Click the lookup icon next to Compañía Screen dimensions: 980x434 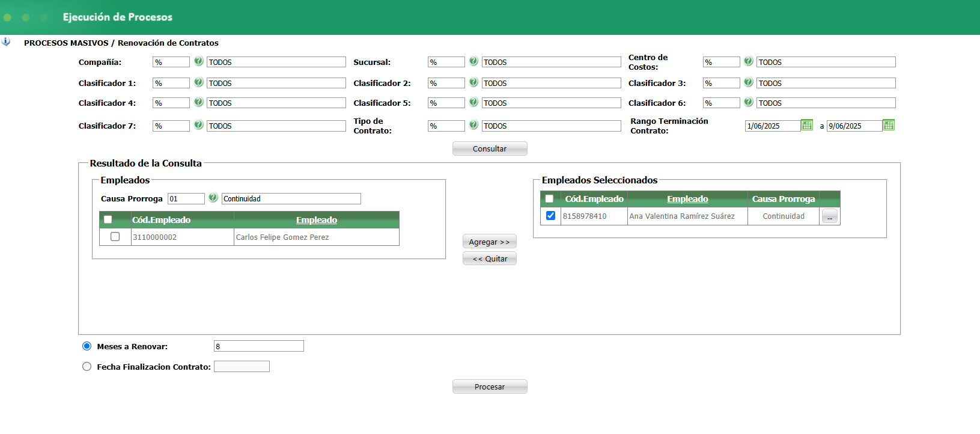pos(199,61)
